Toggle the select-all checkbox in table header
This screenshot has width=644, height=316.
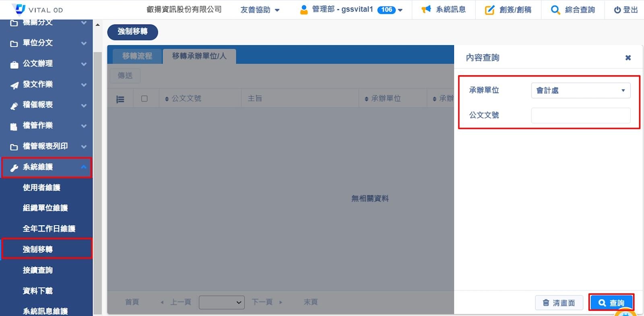pyautogui.click(x=144, y=99)
